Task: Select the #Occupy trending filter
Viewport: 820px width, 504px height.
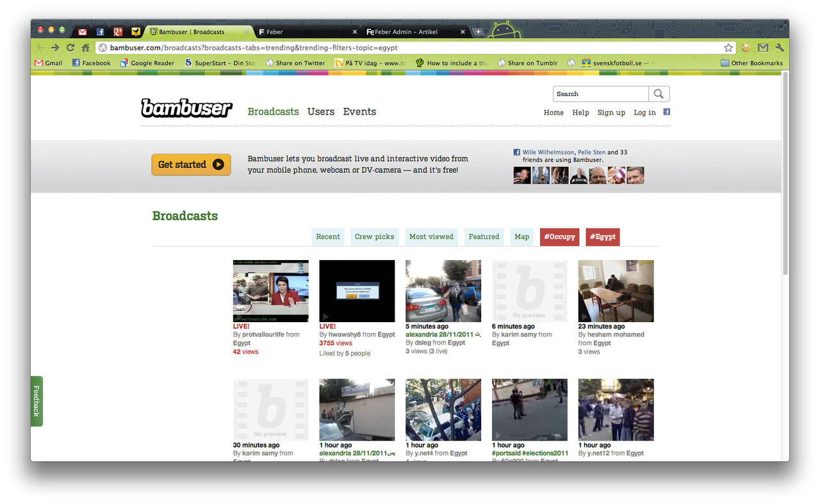Action: tap(559, 237)
